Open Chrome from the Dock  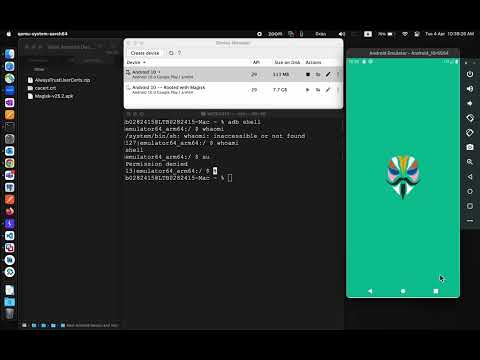pos(10,163)
